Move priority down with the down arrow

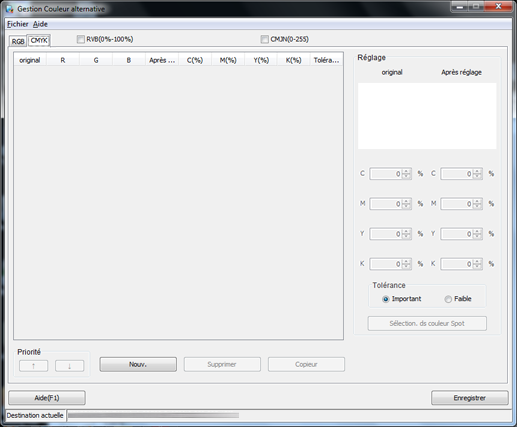(x=70, y=366)
